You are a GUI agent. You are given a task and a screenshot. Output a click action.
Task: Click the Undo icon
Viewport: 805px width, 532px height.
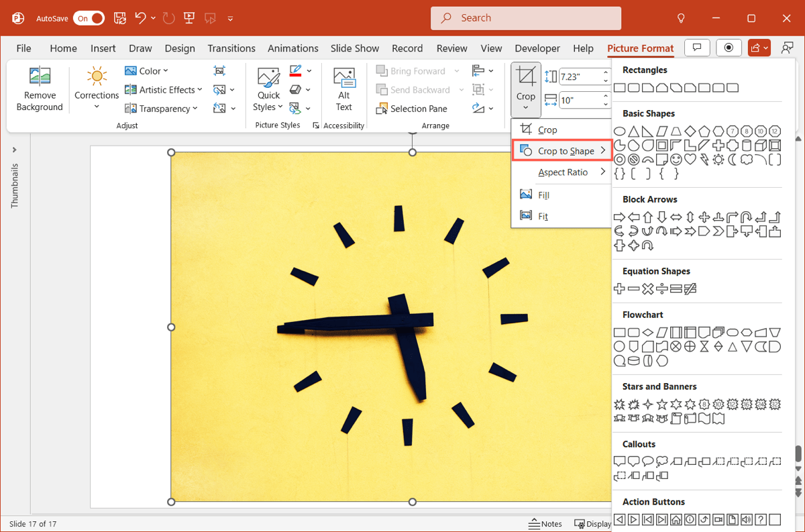click(141, 18)
